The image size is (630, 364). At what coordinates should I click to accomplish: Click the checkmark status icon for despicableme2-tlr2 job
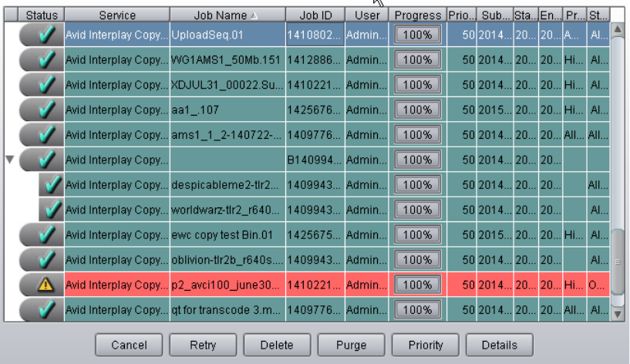pyautogui.click(x=52, y=185)
